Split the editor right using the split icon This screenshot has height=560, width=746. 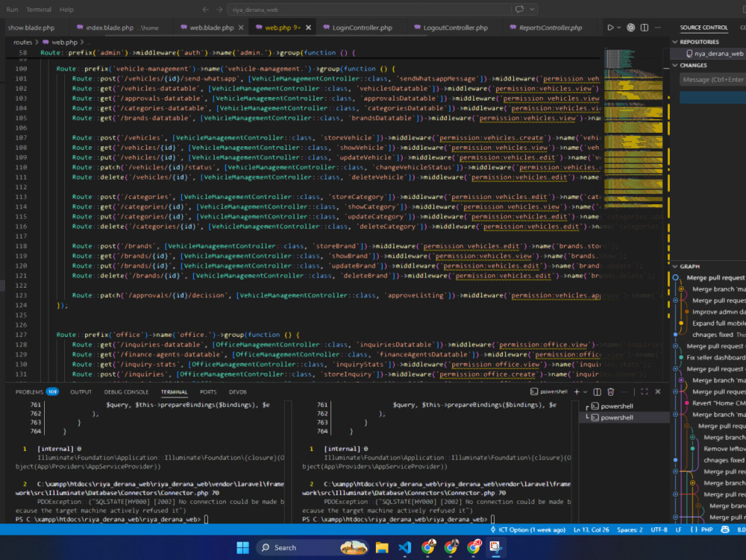click(x=645, y=28)
